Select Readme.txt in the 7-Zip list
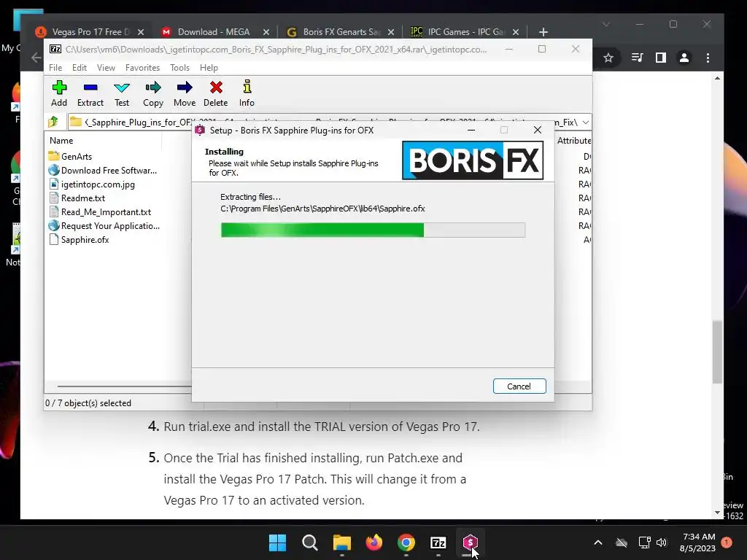Image resolution: width=747 pixels, height=560 pixels. [x=77, y=198]
